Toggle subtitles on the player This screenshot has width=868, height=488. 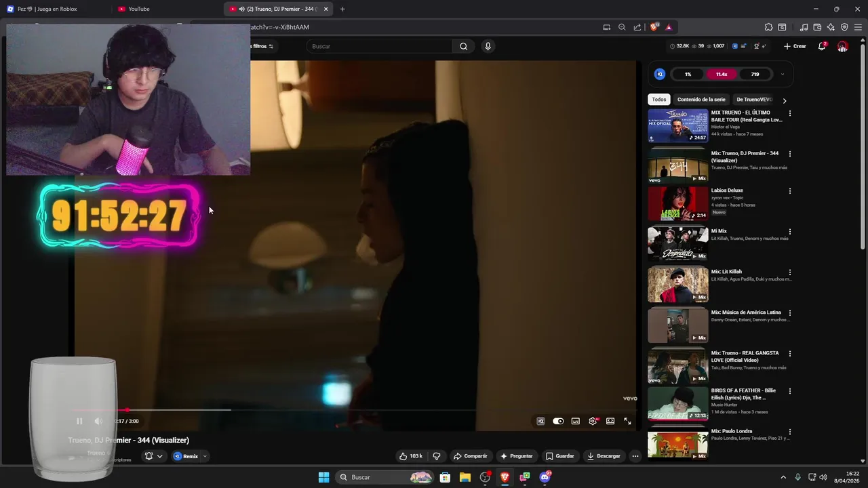click(576, 421)
